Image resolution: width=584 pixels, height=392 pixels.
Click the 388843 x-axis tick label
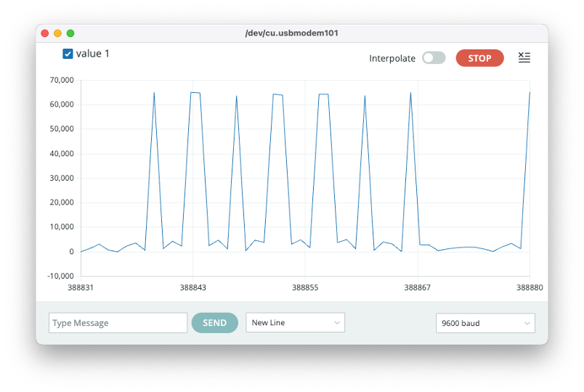coord(192,287)
